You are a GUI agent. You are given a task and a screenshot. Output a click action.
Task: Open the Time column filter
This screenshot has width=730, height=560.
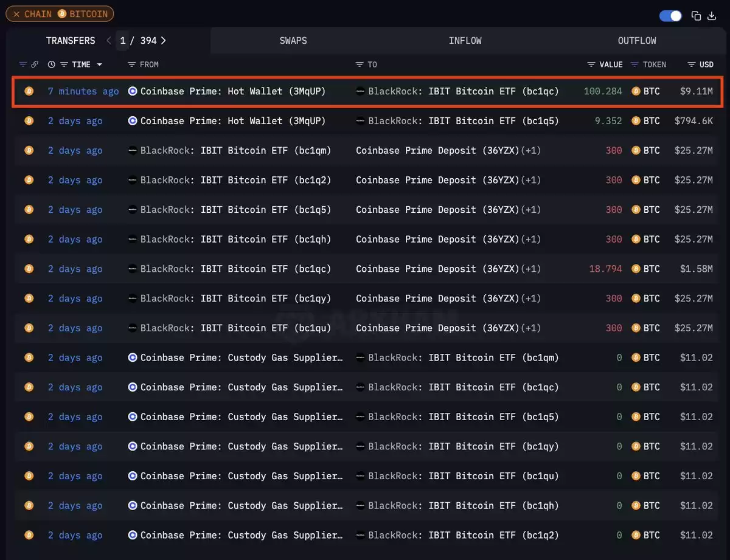[63, 64]
